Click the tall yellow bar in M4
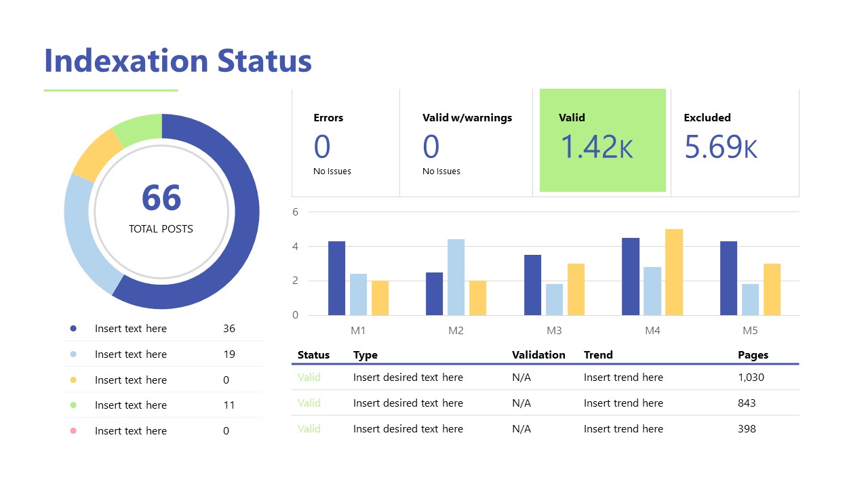This screenshot has width=868, height=488. tap(673, 272)
